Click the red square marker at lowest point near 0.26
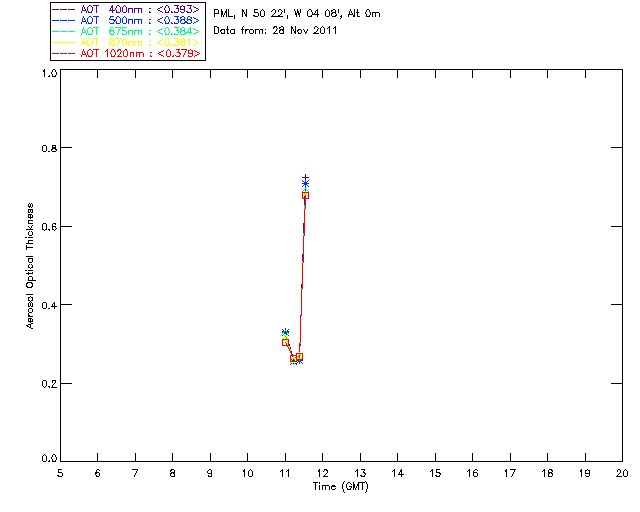This screenshot has height=512, width=640. pos(293,359)
